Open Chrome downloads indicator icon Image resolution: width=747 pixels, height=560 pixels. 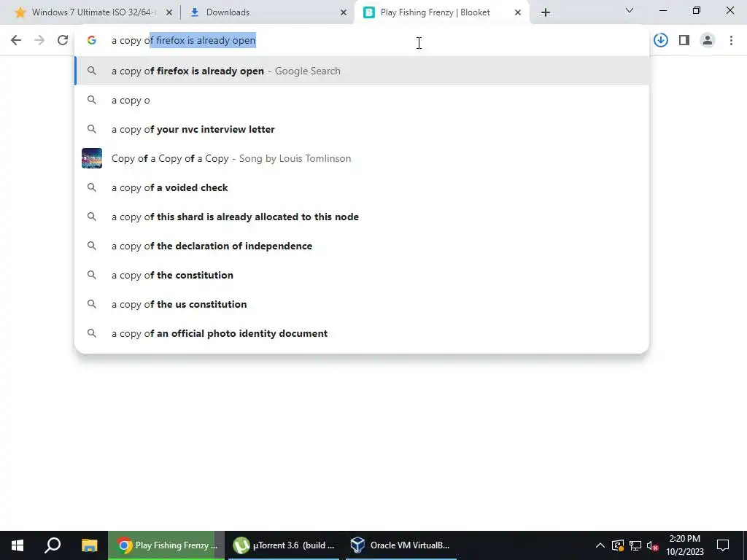pyautogui.click(x=660, y=41)
